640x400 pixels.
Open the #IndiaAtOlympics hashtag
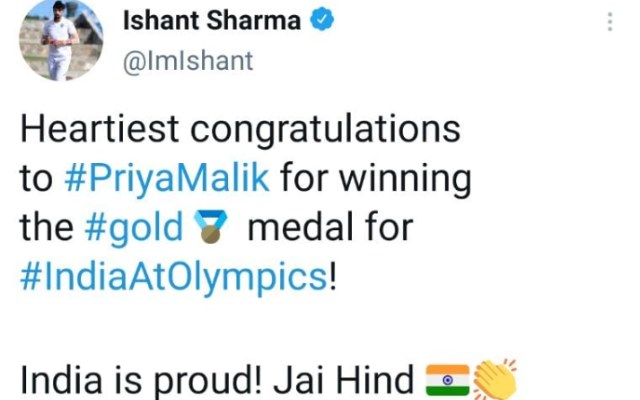[x=174, y=278]
